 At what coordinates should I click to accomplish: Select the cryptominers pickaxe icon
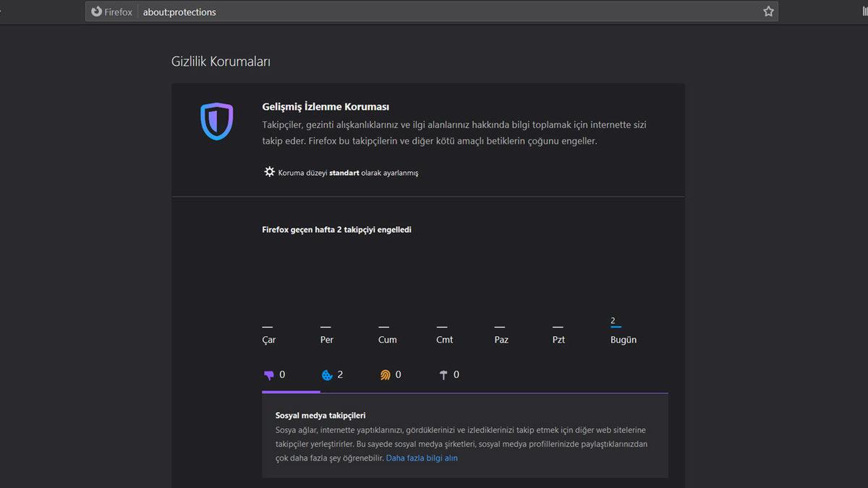coord(443,374)
